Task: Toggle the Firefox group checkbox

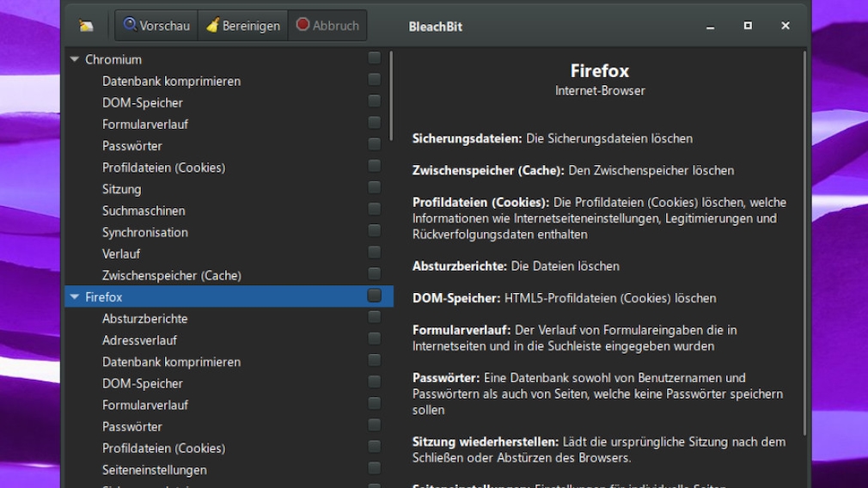Action: point(374,296)
